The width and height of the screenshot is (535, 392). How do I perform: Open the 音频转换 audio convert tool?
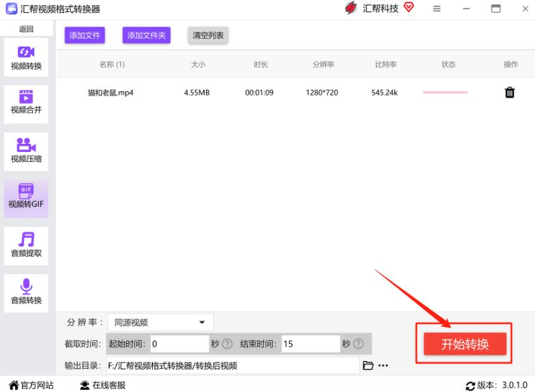[27, 292]
